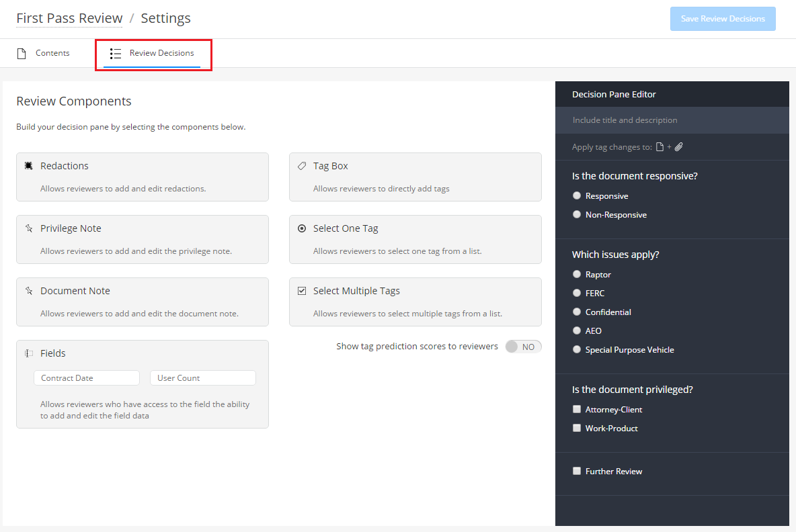Toggle Show tag prediction scores switch
This screenshot has height=532, width=796.
(x=524, y=347)
